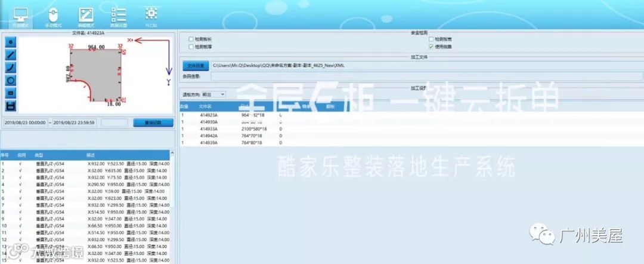This screenshot has width=644, height=264.
Task: Toggle enabled checkmark of operation row 4
Action: click(20, 185)
